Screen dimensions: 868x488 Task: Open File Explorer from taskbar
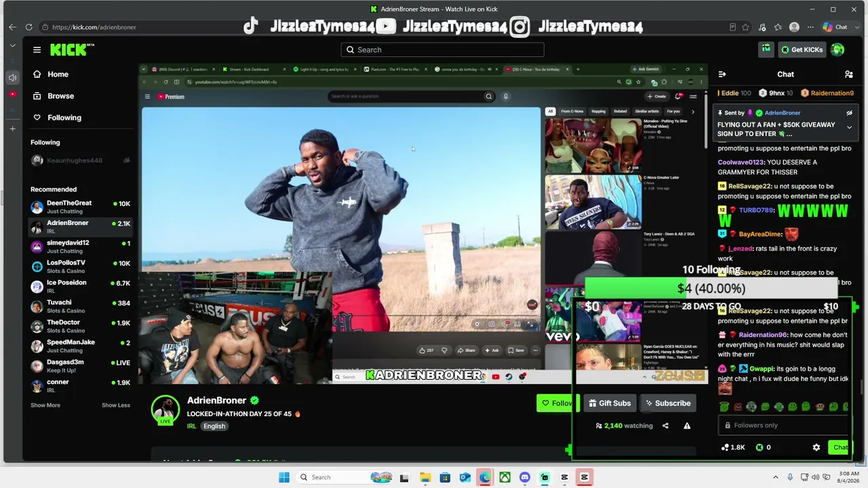coord(425,477)
